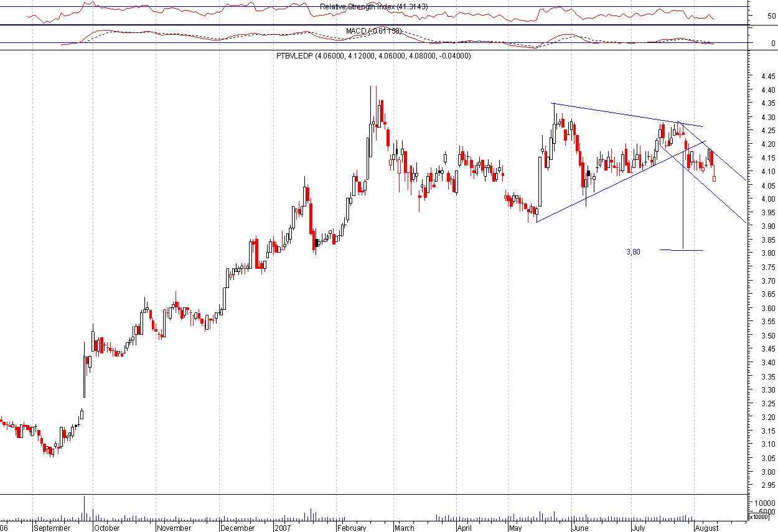Click the 4.30 price axis label
This screenshot has height=532, width=778.
[x=768, y=117]
